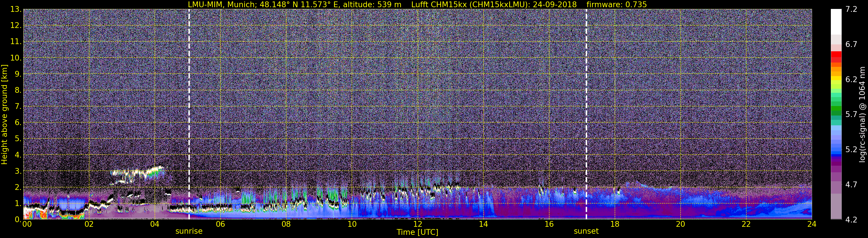Image resolution: width=868 pixels, height=238 pixels.
Task: Click the 10 km tick label on height axis
Action: 16,58
